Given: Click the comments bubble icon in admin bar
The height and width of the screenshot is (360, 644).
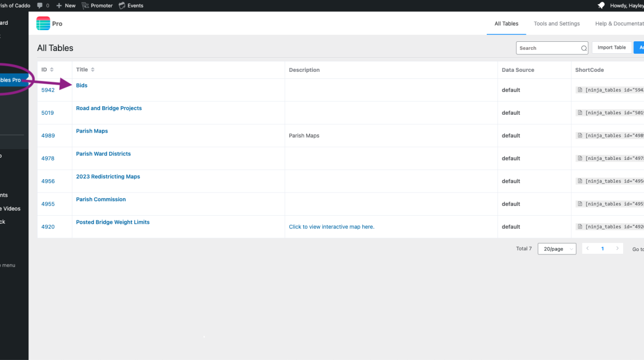Looking at the screenshot, I should coord(40,5).
